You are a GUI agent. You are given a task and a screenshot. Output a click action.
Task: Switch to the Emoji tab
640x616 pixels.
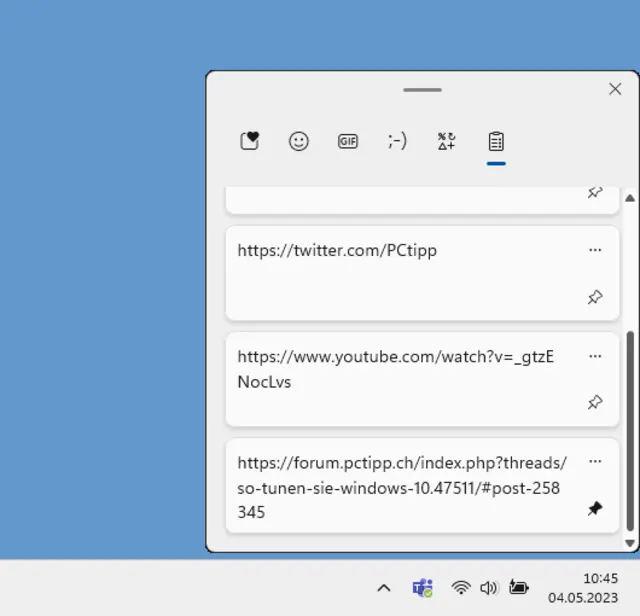[x=298, y=141]
